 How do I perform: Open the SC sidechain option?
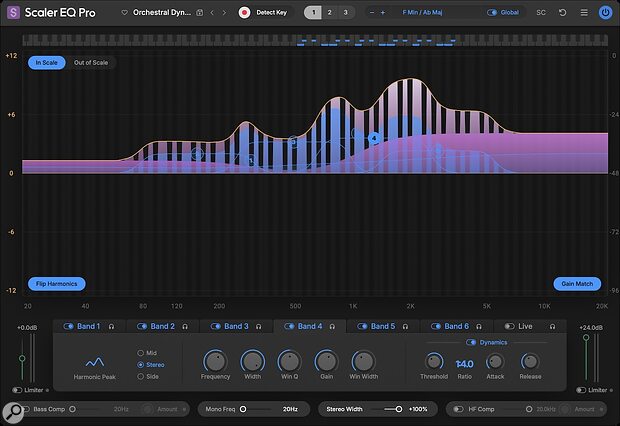(x=541, y=13)
